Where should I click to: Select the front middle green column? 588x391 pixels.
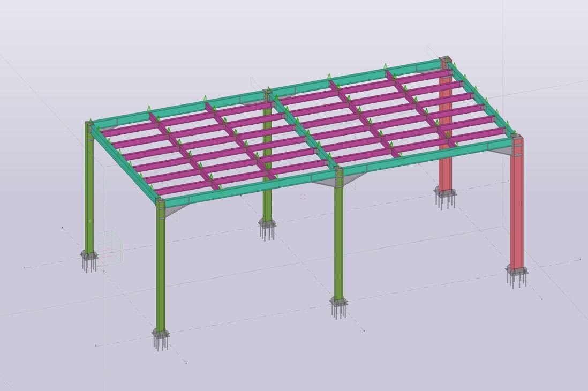pyautogui.click(x=338, y=235)
